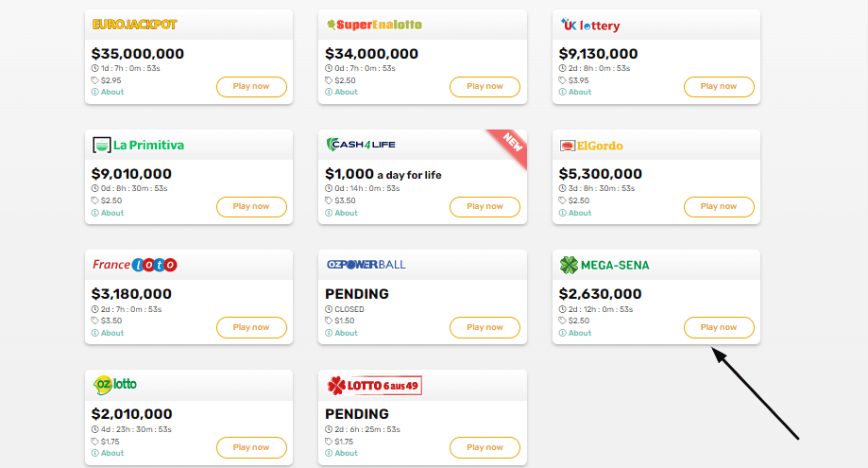The image size is (868, 468).
Task: Click About under Lotto 6aus49
Action: pos(342,453)
